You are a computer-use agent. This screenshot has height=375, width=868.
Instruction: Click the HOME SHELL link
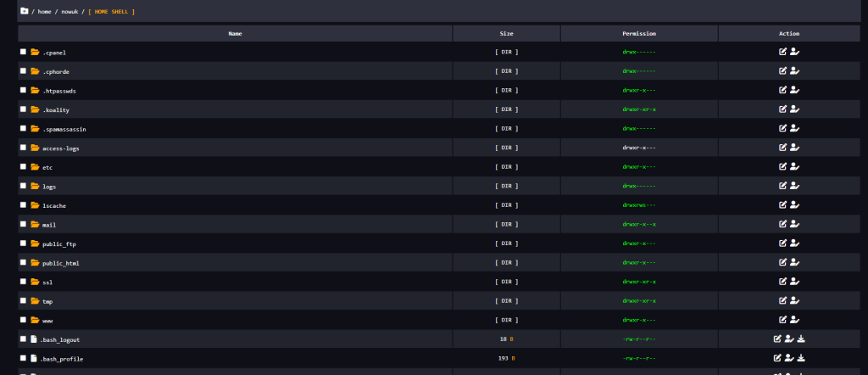pos(111,12)
